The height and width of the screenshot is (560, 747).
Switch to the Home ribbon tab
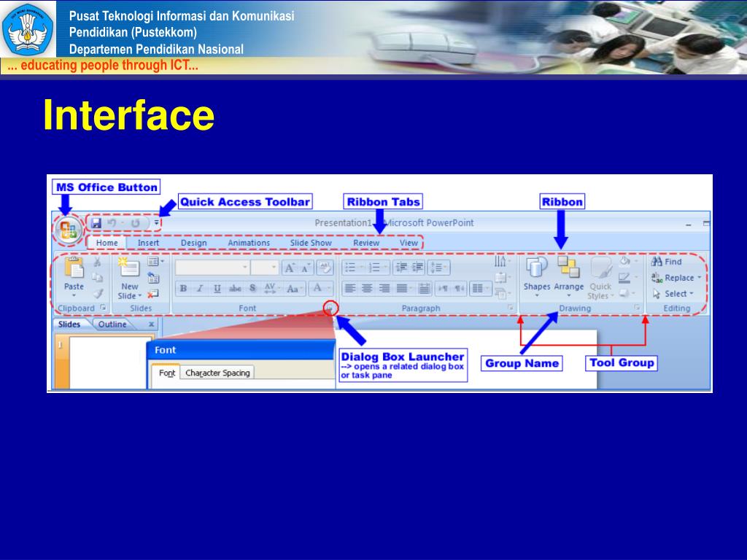[x=107, y=243]
